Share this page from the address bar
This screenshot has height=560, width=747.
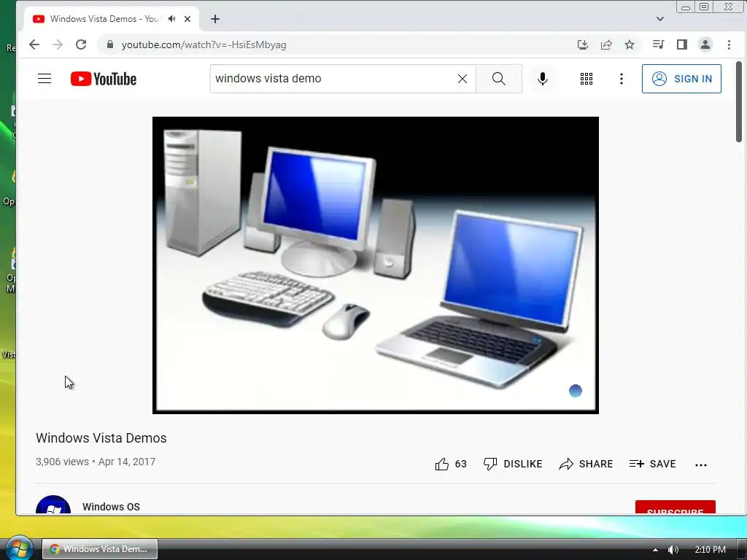tap(606, 44)
